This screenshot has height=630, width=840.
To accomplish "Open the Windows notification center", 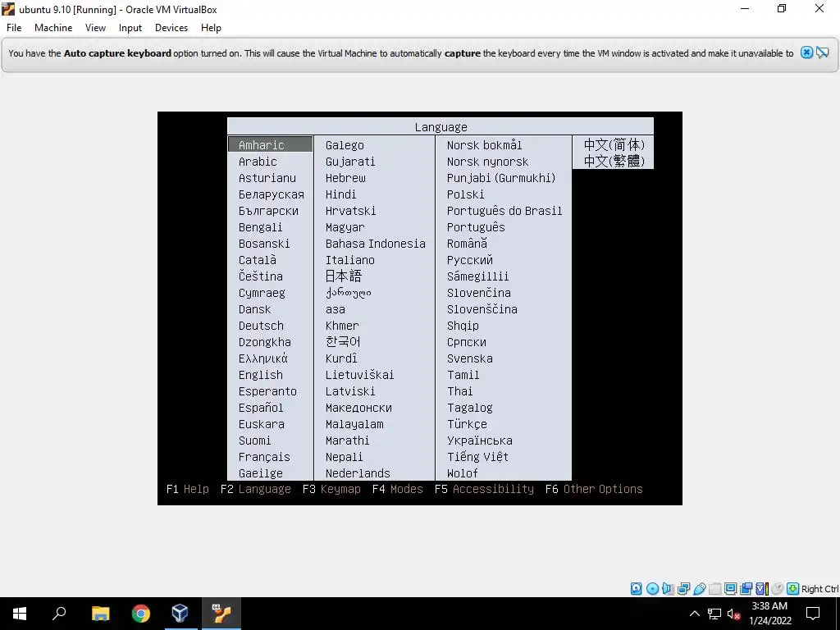I will point(813,614).
